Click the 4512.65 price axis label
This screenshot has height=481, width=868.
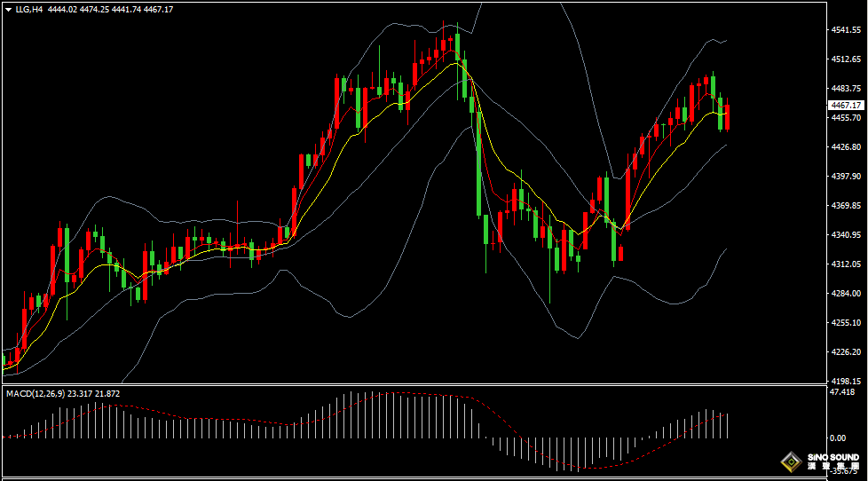(x=846, y=59)
